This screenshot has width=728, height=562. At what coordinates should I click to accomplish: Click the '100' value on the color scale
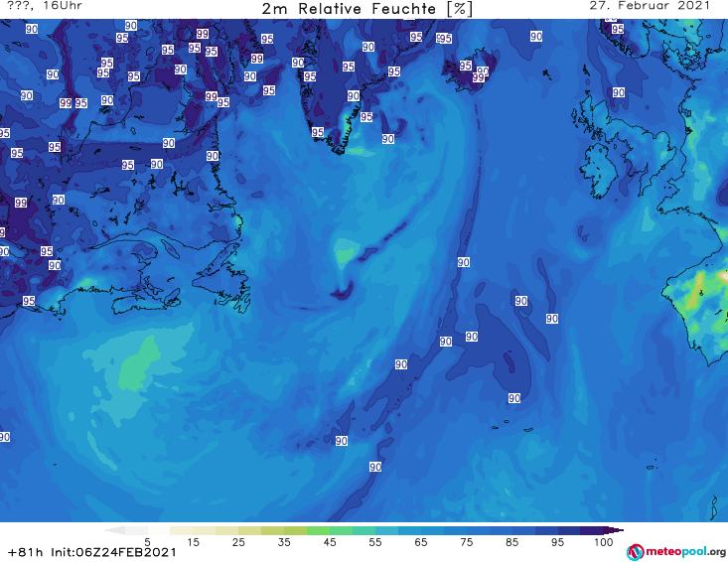[603, 542]
